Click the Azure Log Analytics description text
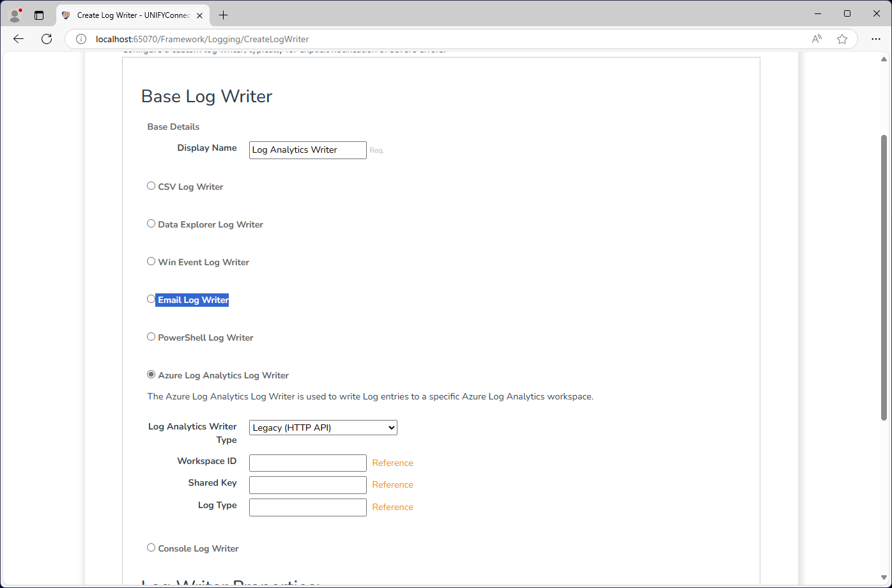Screen dimensions: 892x588 pos(371,396)
